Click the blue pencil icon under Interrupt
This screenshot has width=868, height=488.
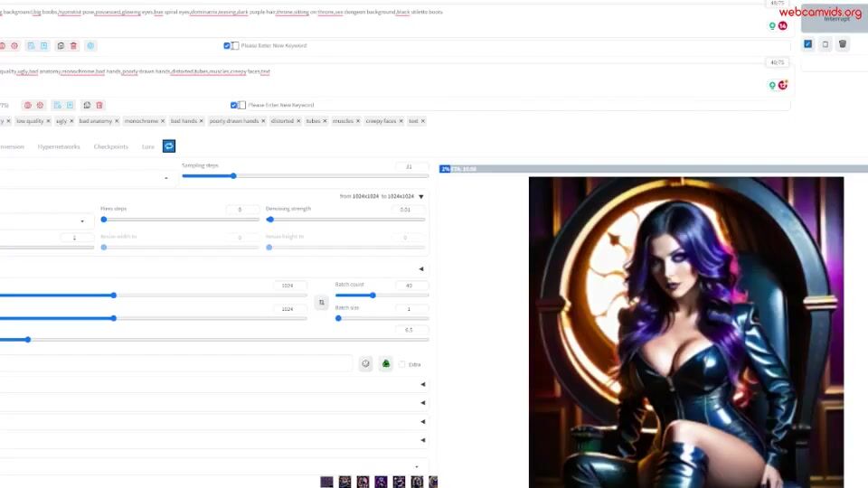[808, 44]
